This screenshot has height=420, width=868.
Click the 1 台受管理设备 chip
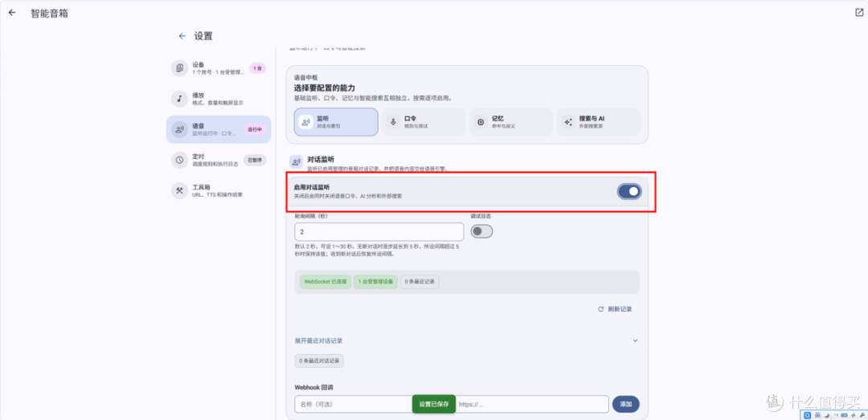coord(376,282)
